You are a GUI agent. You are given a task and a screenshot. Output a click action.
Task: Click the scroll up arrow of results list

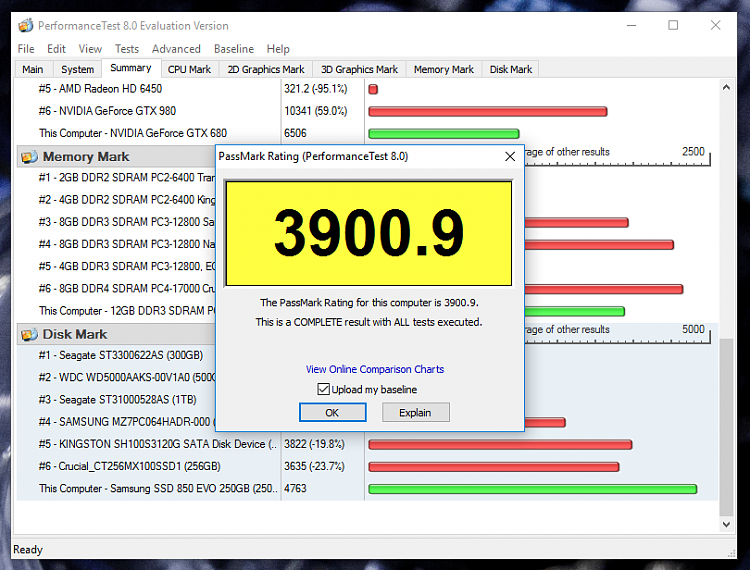pos(726,88)
